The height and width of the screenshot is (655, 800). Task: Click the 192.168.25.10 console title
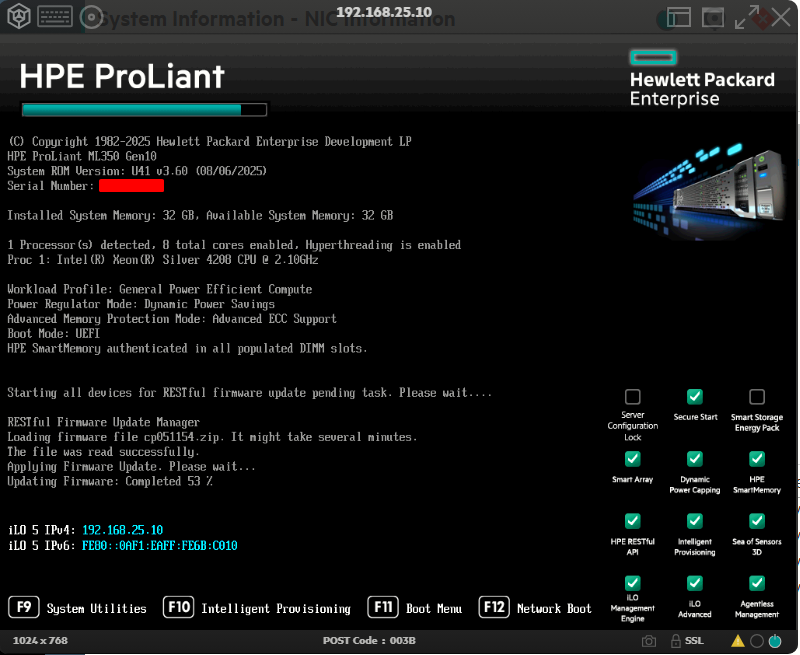(x=384, y=12)
